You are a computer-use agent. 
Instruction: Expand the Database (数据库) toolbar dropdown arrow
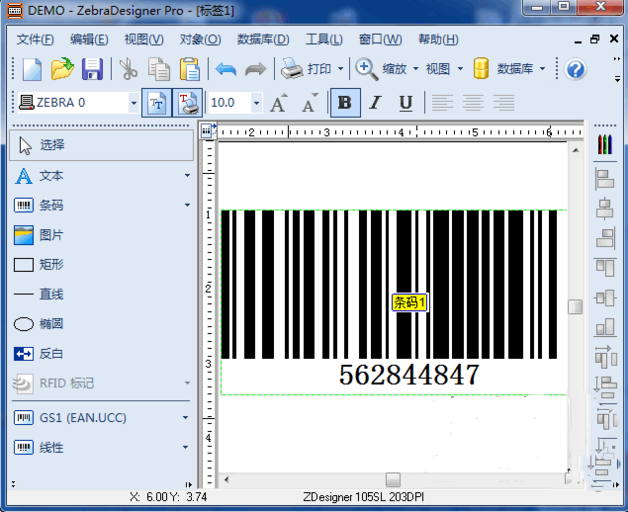(x=542, y=69)
